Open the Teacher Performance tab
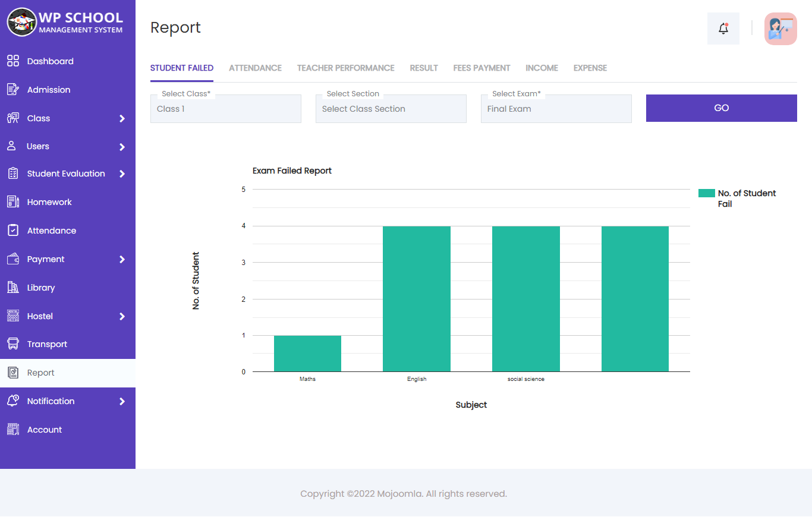812x517 pixels. coord(346,68)
